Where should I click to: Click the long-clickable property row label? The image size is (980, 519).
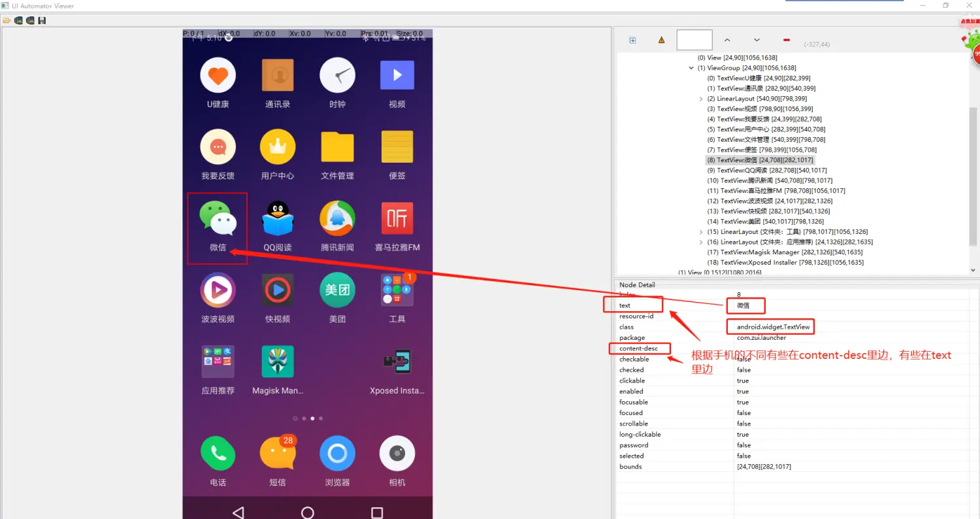(x=640, y=435)
